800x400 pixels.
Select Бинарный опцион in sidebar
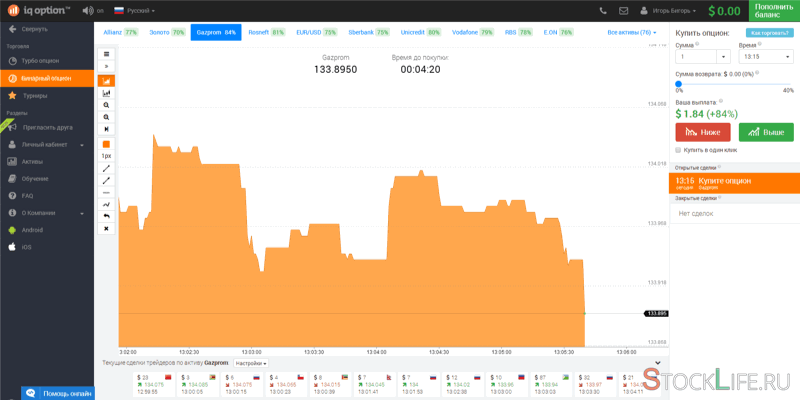pos(47,78)
